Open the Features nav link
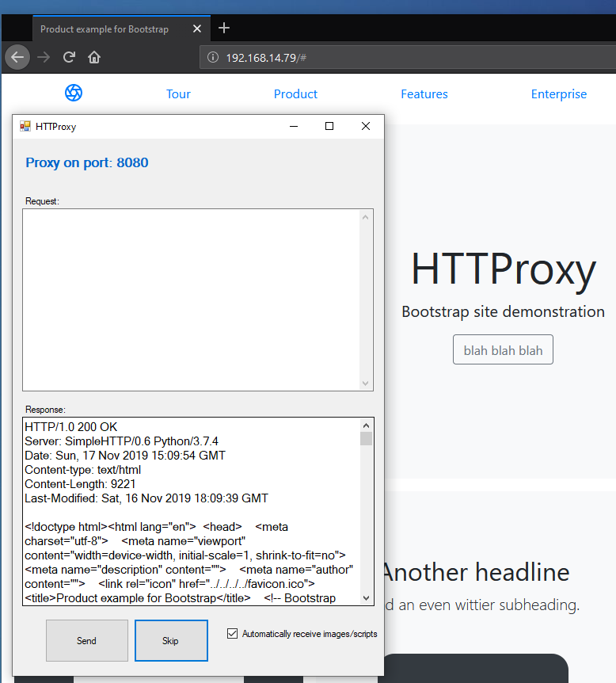Image resolution: width=616 pixels, height=683 pixels. click(424, 94)
